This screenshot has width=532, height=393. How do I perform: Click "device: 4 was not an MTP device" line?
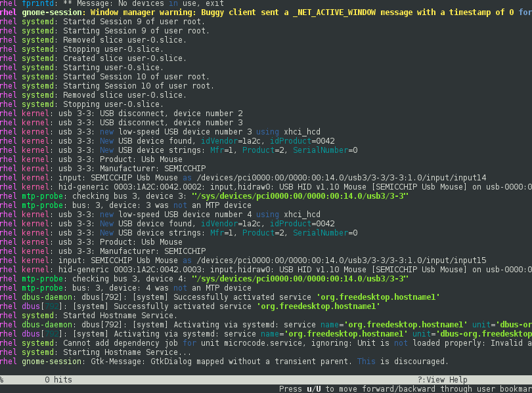(126, 288)
